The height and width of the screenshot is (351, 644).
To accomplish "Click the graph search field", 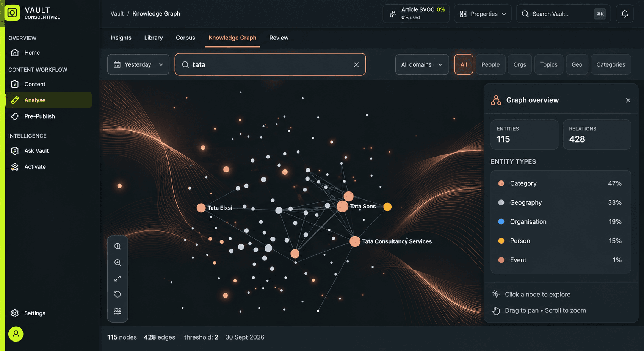I will click(270, 65).
